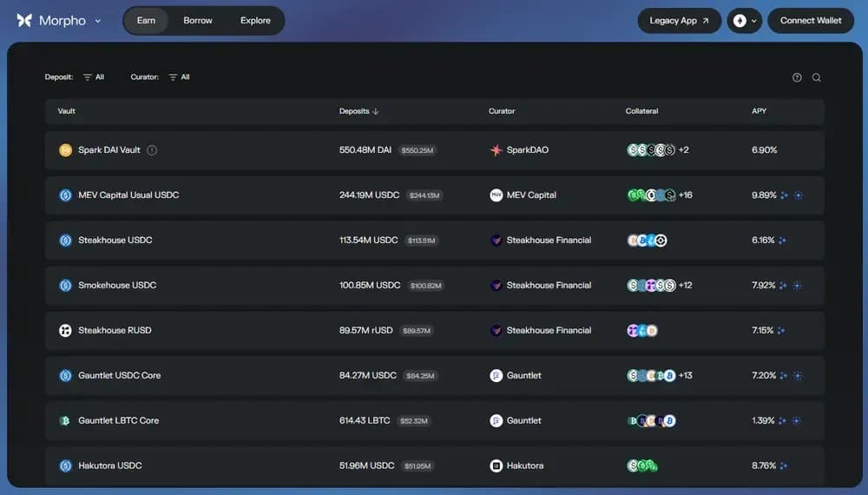Click the MEV Capital curator logo

click(496, 195)
